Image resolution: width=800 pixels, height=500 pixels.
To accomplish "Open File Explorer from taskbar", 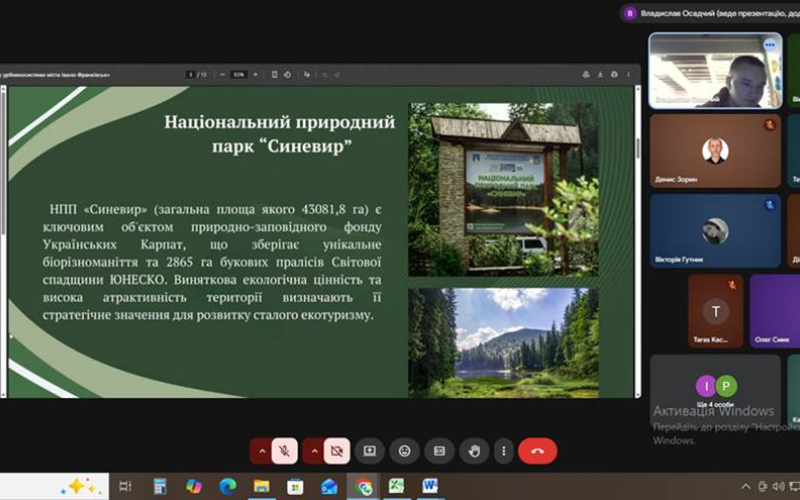I will (261, 486).
